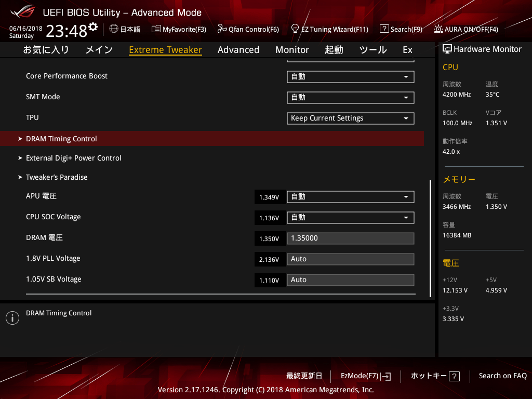This screenshot has height=399, width=532.
Task: Click the SB 1.110V current value
Action: coord(269,280)
